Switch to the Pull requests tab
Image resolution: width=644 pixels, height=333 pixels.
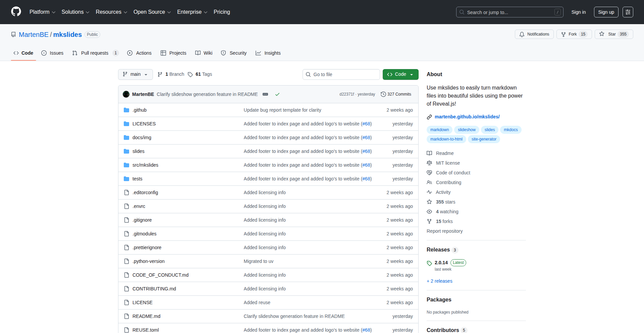95,53
